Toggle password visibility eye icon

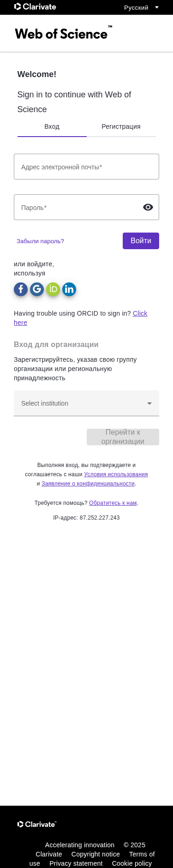point(148,207)
